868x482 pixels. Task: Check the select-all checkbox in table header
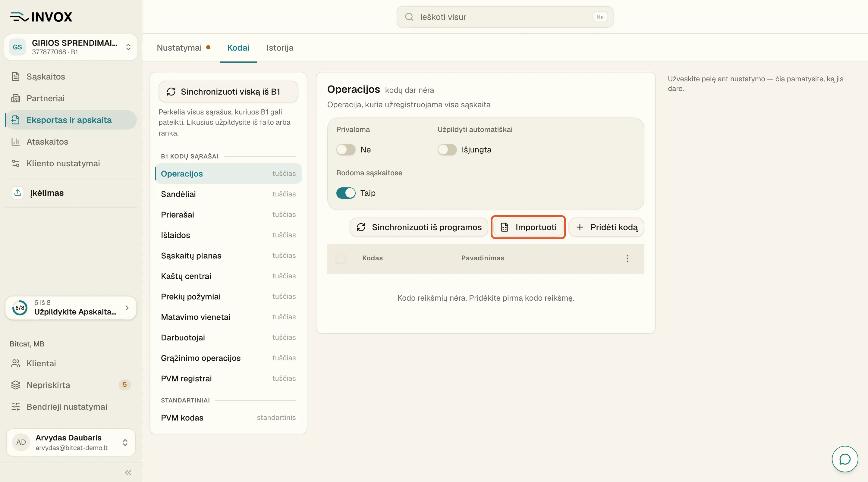point(341,258)
